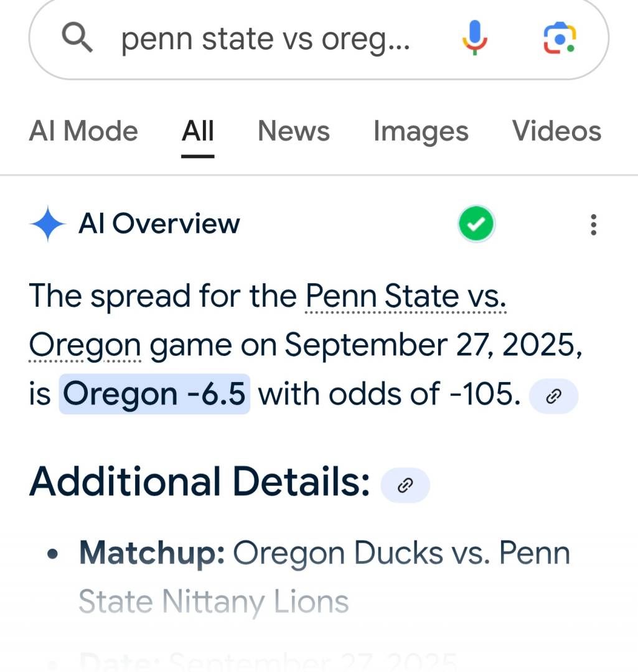
Task: Go to the Videos tab
Action: 556,131
